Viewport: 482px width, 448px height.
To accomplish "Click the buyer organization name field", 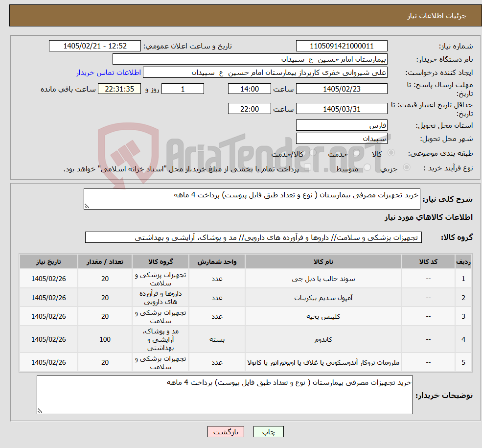I will point(250,59).
